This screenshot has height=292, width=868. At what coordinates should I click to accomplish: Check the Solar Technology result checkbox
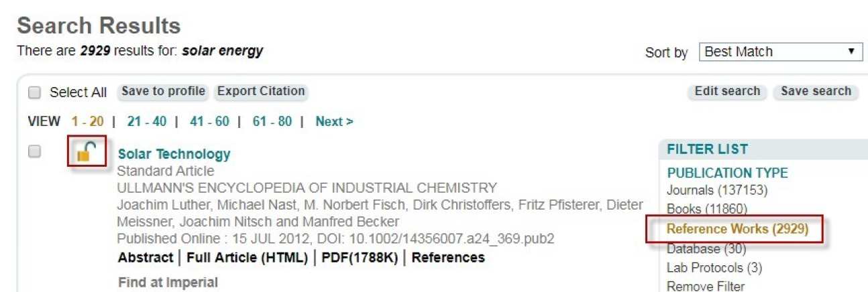(x=34, y=152)
